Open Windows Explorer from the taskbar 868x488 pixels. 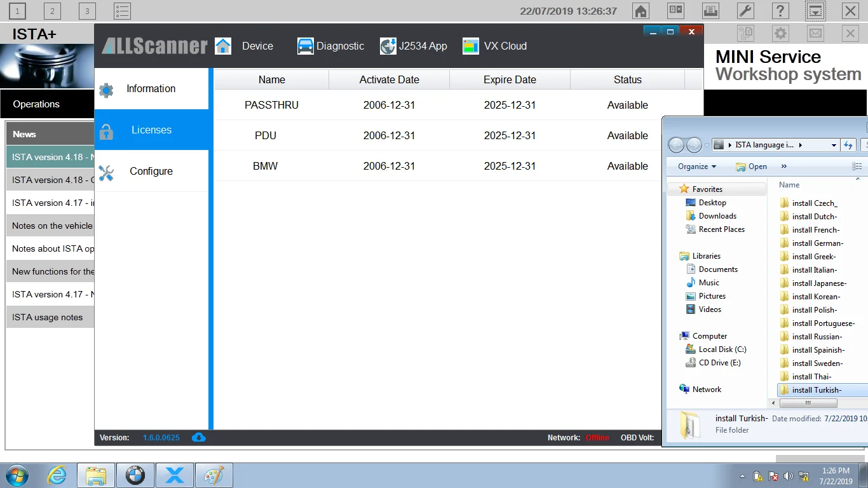point(96,475)
